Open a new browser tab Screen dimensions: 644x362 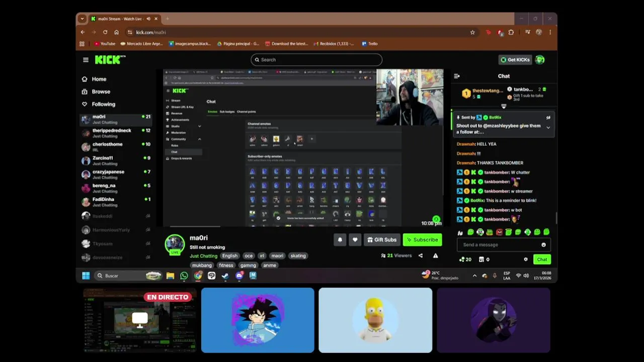point(167,19)
